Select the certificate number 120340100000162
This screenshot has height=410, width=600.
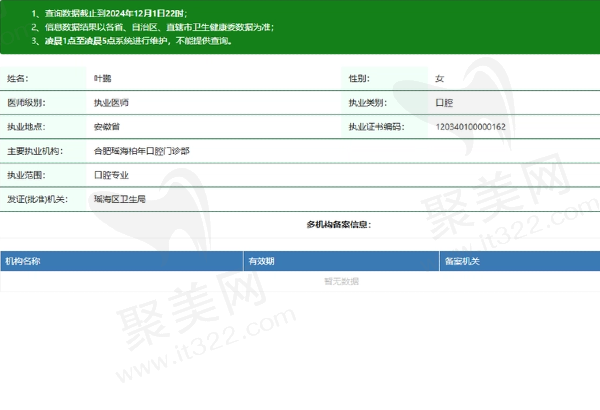coord(471,127)
